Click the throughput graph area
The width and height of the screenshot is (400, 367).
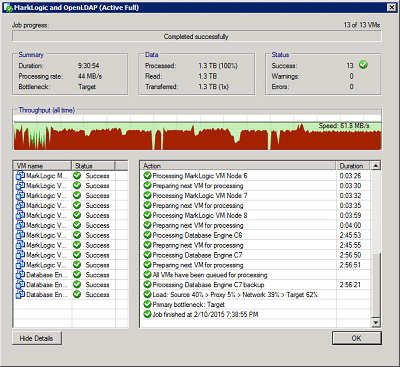click(197, 133)
